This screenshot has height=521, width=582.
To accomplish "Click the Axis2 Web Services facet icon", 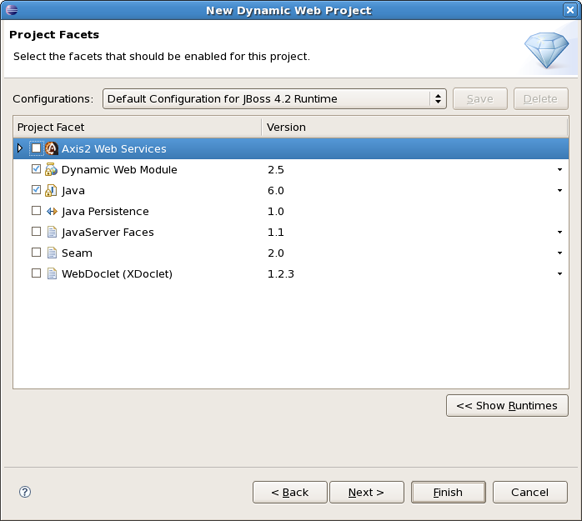I will pyautogui.click(x=52, y=148).
